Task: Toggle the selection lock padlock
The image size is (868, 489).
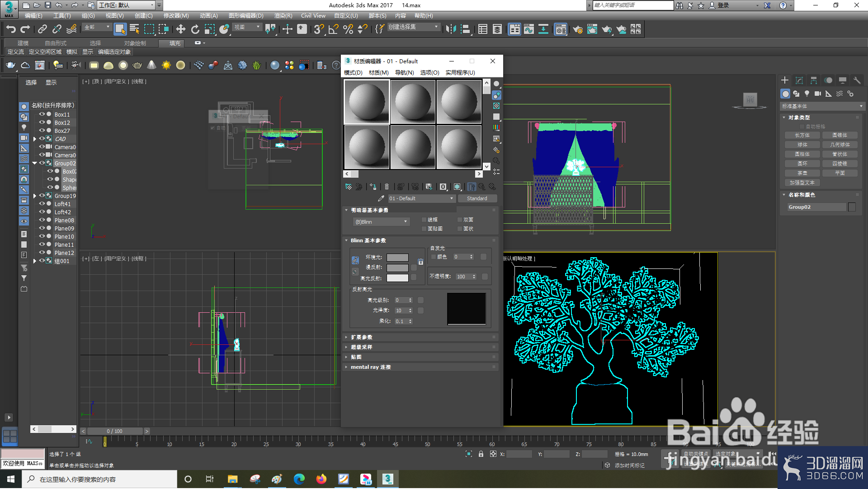Action: 481,454
